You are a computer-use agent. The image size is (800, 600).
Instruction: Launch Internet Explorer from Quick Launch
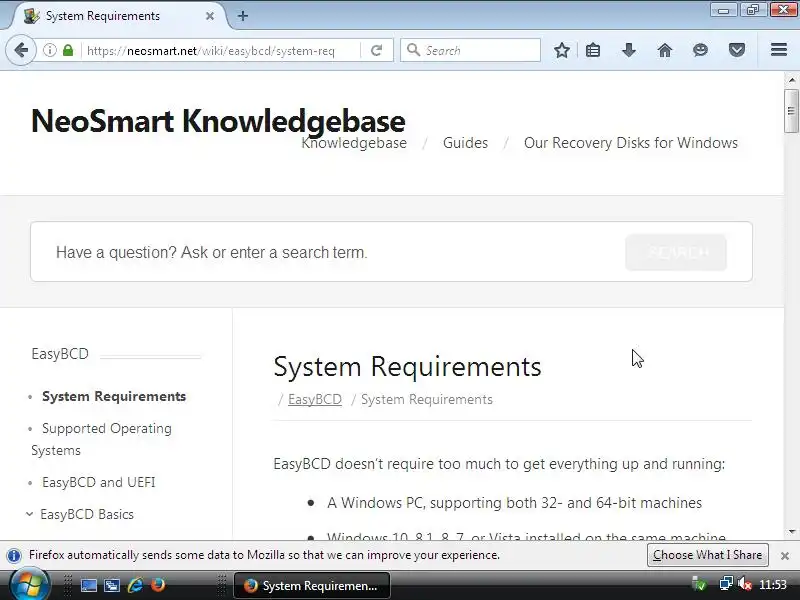[x=135, y=585]
